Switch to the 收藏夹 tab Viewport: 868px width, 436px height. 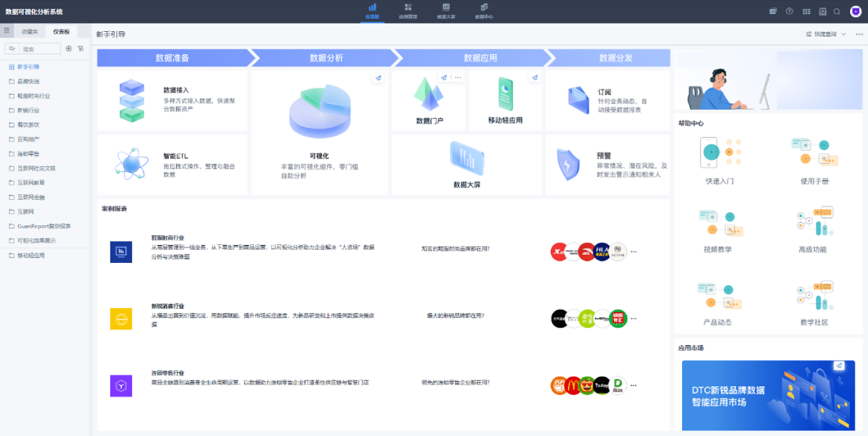(29, 31)
